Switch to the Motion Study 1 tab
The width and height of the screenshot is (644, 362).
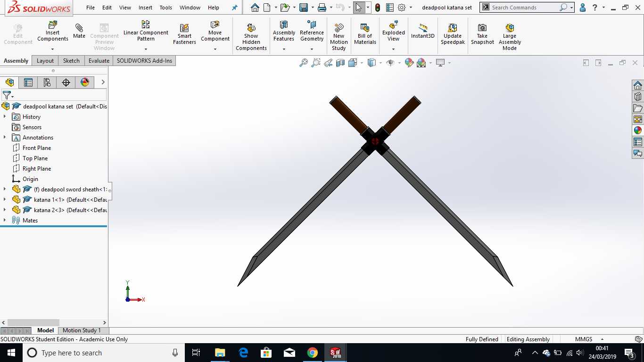pos(82,330)
